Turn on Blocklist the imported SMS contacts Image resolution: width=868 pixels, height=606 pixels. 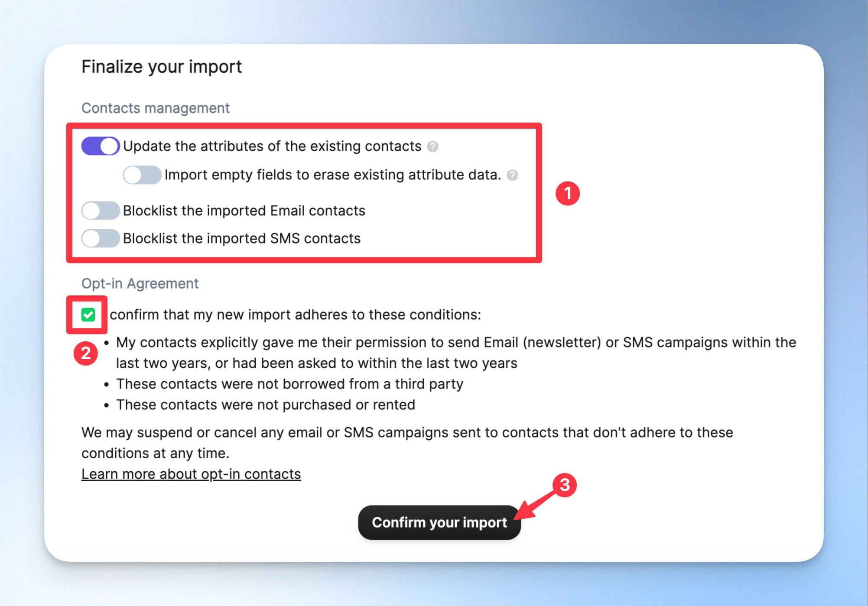101,238
